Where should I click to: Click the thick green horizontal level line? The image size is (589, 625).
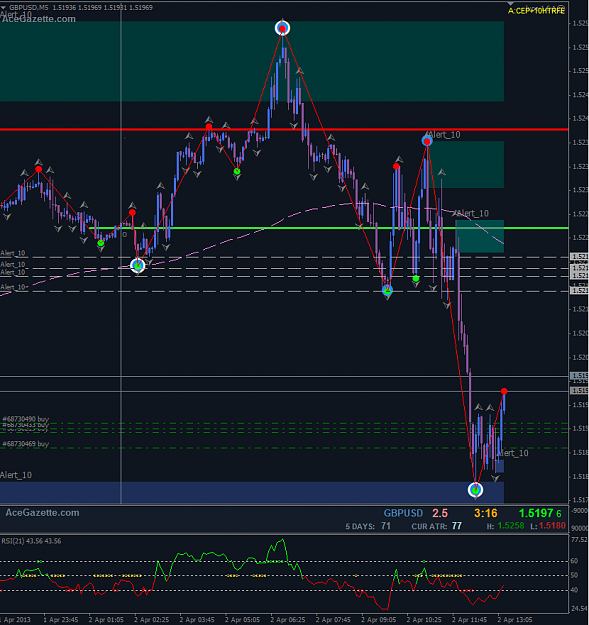329,228
